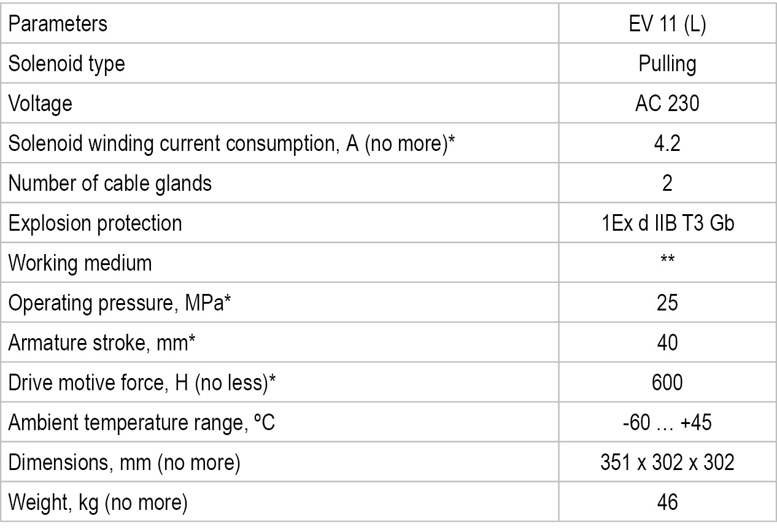Click the Explosion protection row label
This screenshot has height=532, width=777.
[x=95, y=223]
